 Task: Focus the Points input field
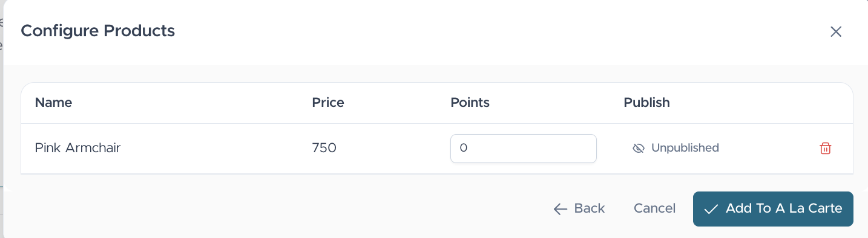click(524, 149)
